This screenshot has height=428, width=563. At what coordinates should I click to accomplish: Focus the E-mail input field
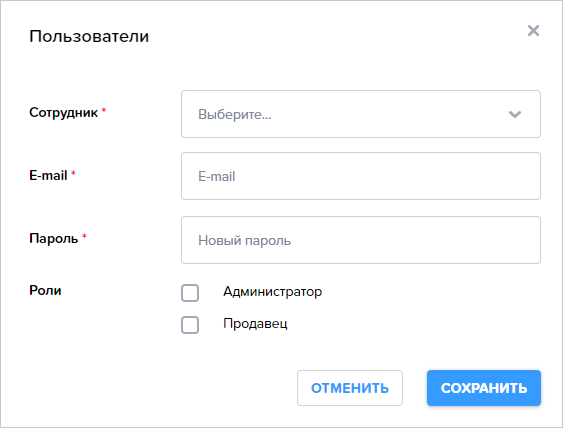(x=361, y=176)
